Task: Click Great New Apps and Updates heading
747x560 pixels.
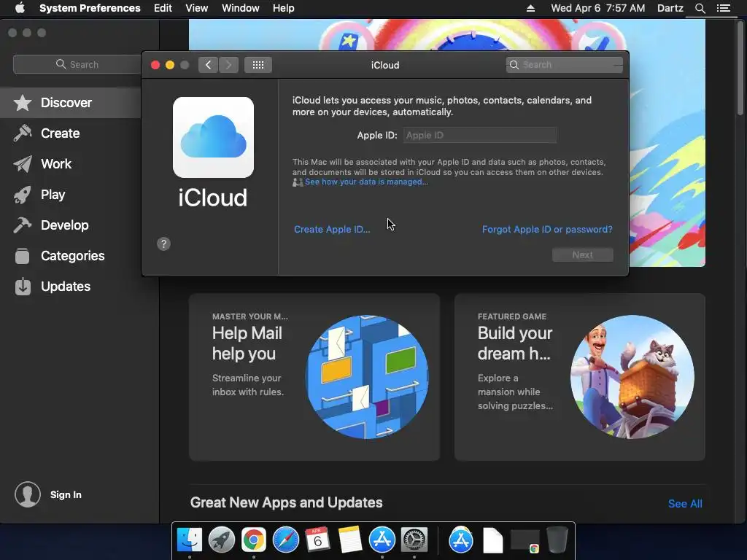Action: [x=286, y=503]
